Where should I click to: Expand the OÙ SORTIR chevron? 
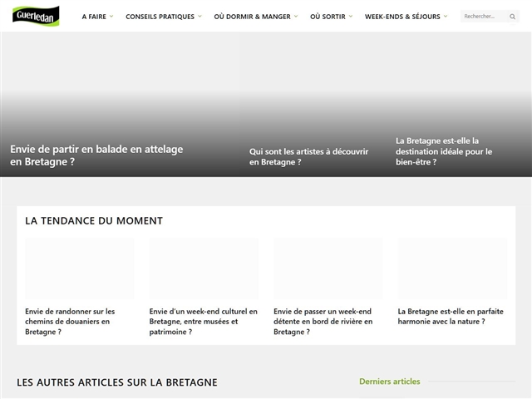pos(351,17)
